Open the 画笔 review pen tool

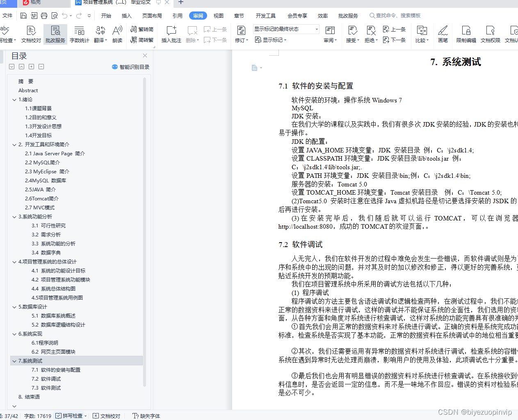tap(443, 34)
